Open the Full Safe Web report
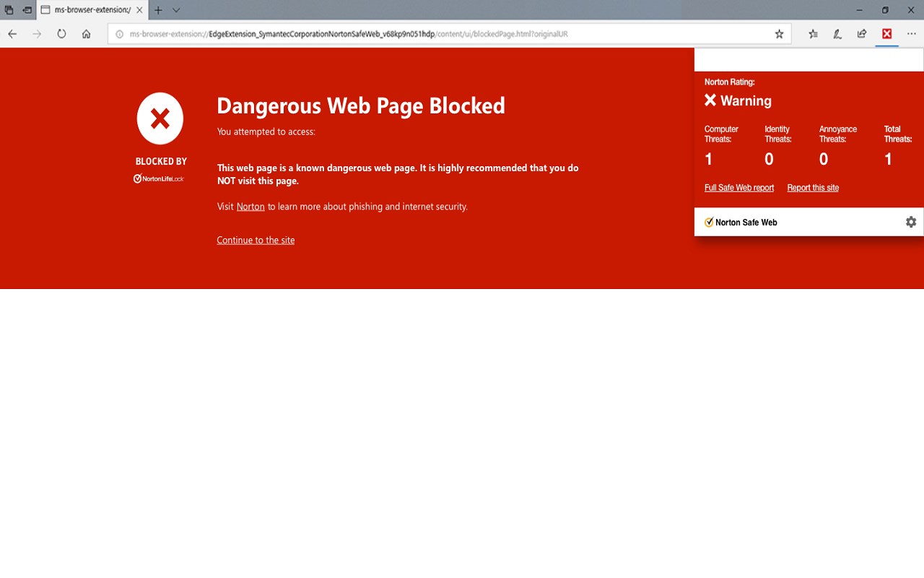Viewport: 924px width, 578px height. point(739,188)
